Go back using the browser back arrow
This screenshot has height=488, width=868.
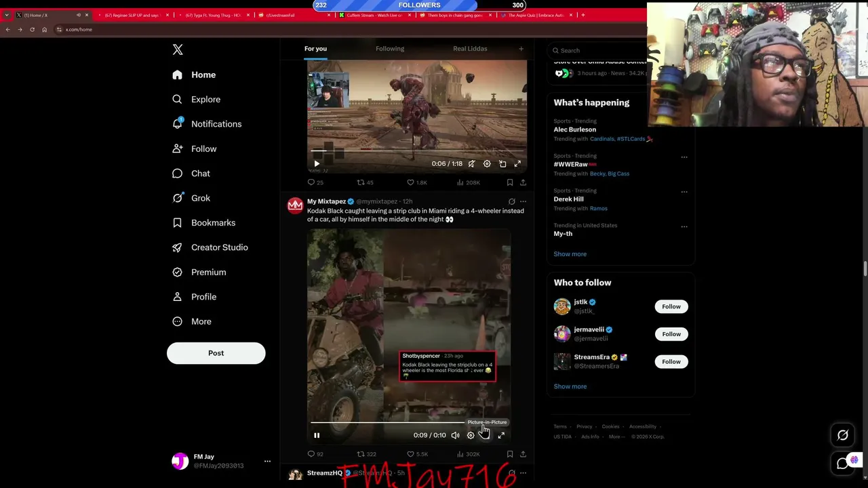[x=7, y=29]
